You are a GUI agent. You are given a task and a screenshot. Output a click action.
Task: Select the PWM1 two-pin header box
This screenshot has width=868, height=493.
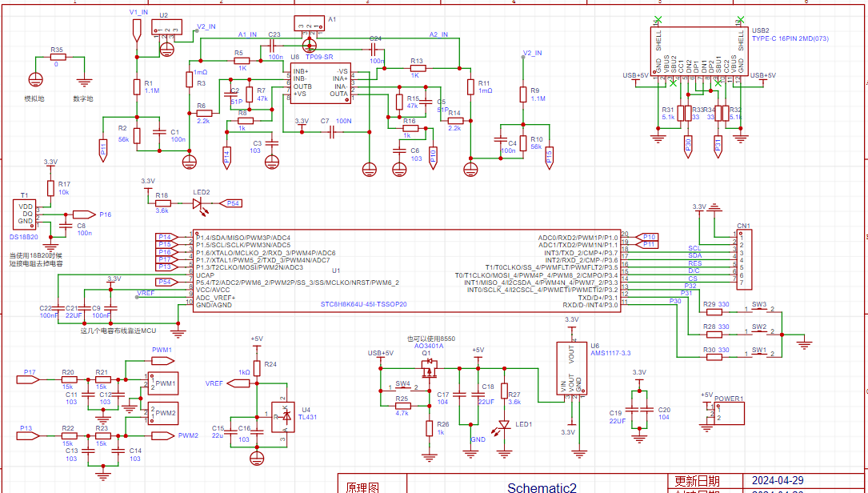pos(163,383)
